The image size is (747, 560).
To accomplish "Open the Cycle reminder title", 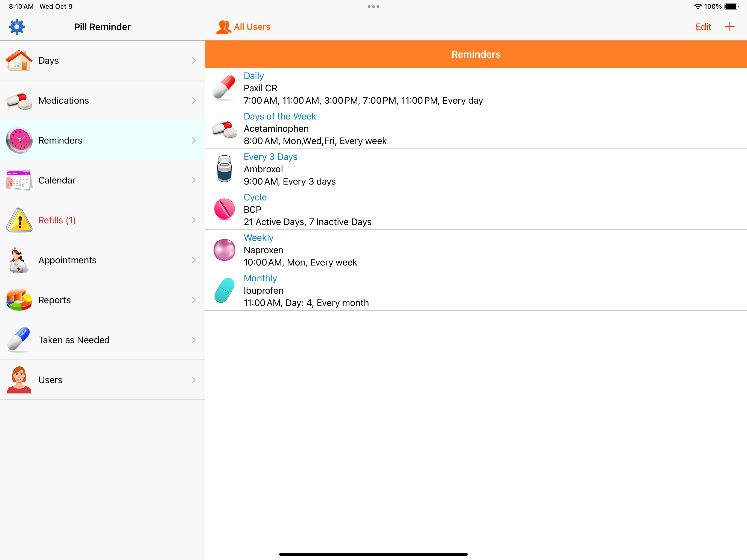I will click(x=255, y=197).
